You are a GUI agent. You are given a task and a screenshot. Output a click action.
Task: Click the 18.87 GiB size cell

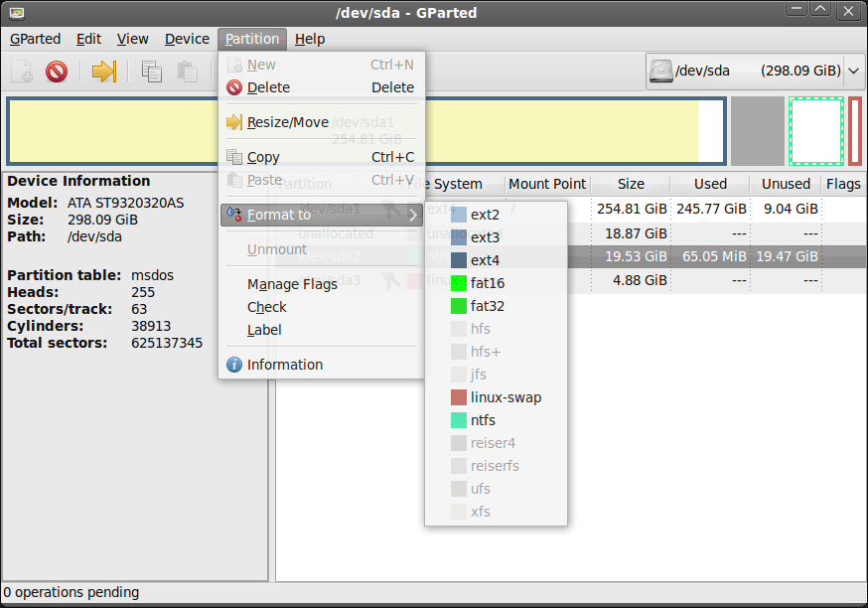pos(636,233)
